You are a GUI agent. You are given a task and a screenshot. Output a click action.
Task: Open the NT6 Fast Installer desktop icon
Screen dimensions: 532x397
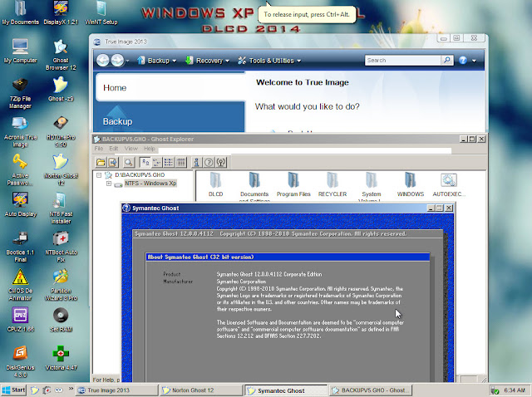(61, 208)
